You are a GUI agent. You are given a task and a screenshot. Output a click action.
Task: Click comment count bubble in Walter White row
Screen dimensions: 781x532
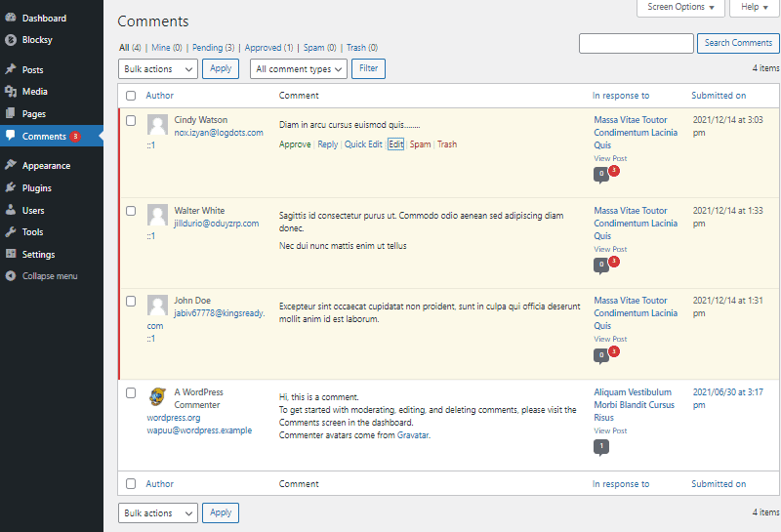pyautogui.click(x=601, y=265)
